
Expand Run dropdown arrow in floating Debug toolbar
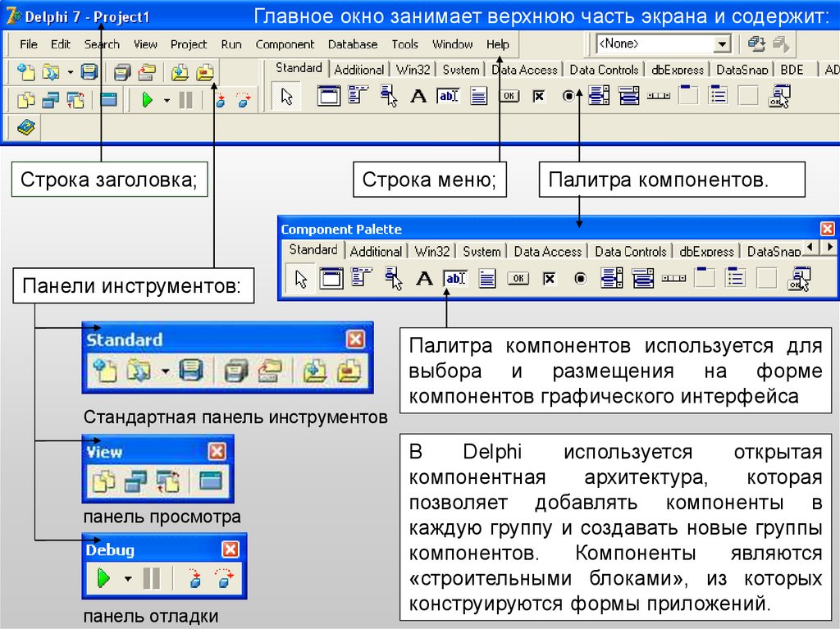tap(127, 579)
